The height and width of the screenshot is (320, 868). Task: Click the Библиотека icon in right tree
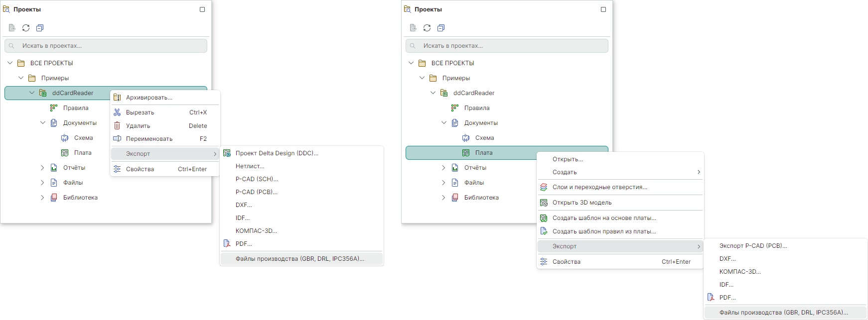click(455, 198)
